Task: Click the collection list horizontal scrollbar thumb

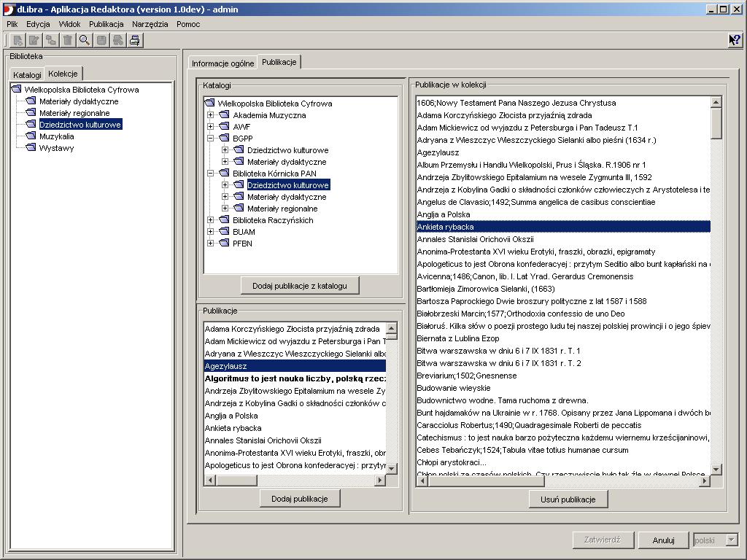Action: click(486, 481)
